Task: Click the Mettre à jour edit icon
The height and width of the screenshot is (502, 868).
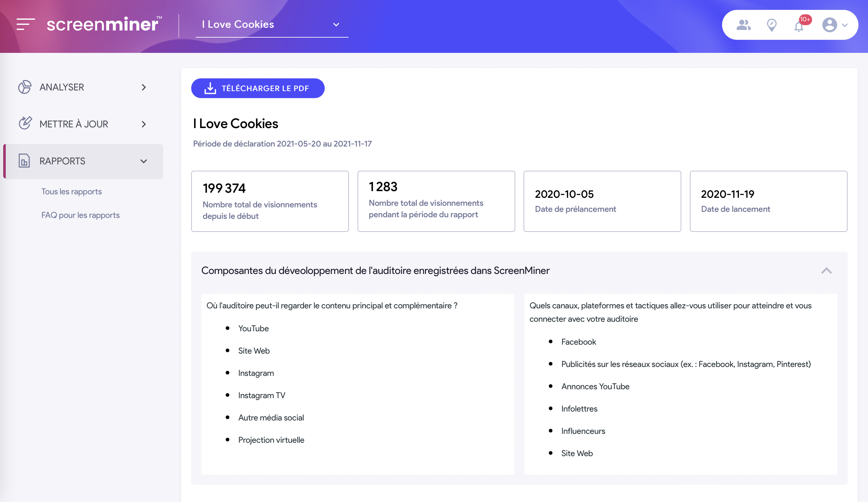Action: (25, 123)
